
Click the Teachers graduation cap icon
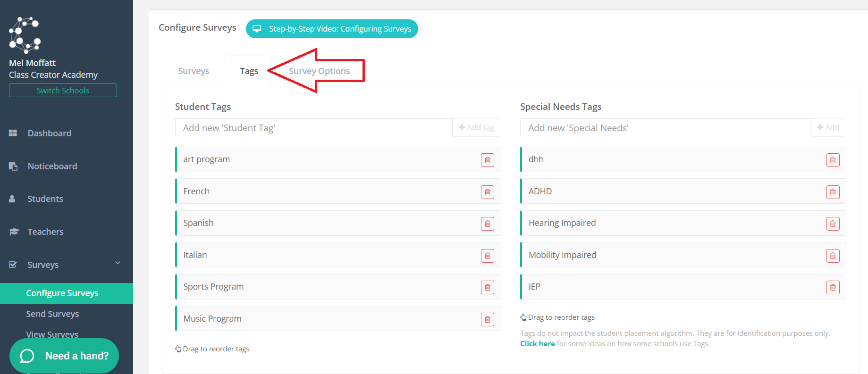[14, 232]
